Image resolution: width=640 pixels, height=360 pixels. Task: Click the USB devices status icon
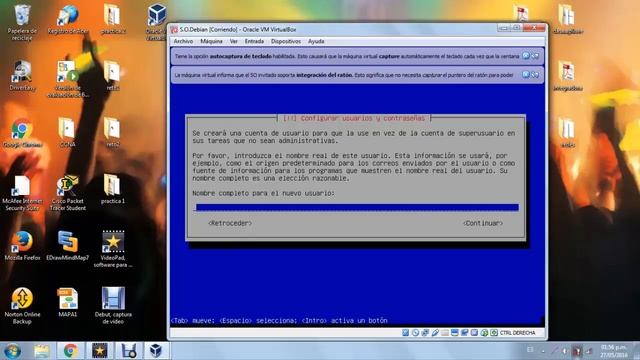pos(435,333)
